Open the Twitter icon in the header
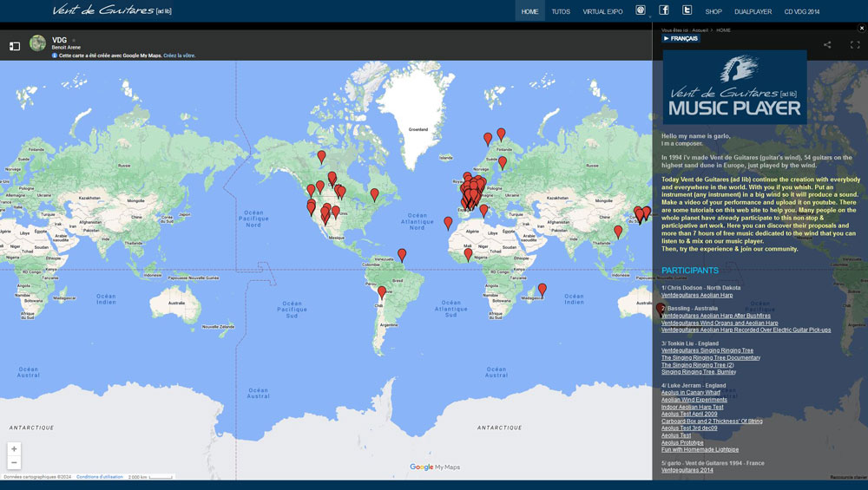The height and width of the screenshot is (490, 868). tap(687, 10)
